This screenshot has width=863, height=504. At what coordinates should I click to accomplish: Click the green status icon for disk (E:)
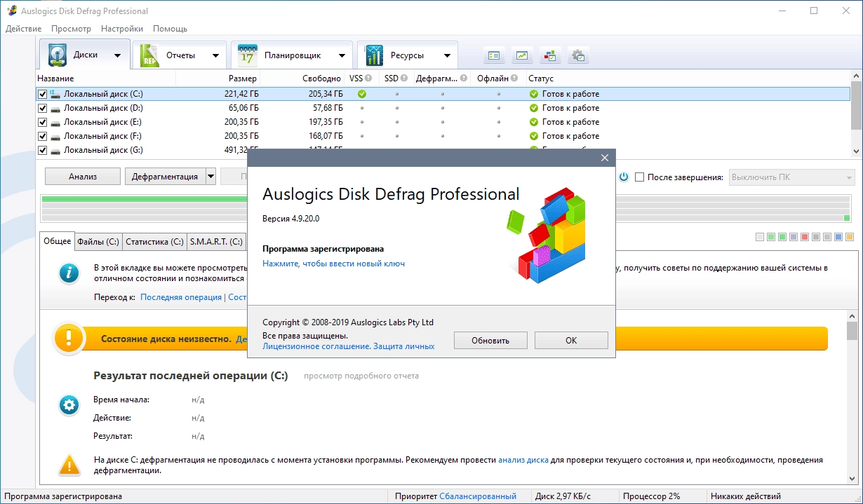(x=534, y=122)
